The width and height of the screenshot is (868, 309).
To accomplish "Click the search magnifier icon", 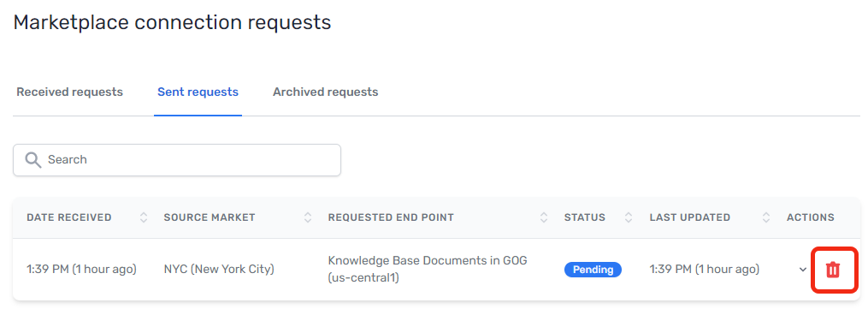I will pyautogui.click(x=33, y=160).
